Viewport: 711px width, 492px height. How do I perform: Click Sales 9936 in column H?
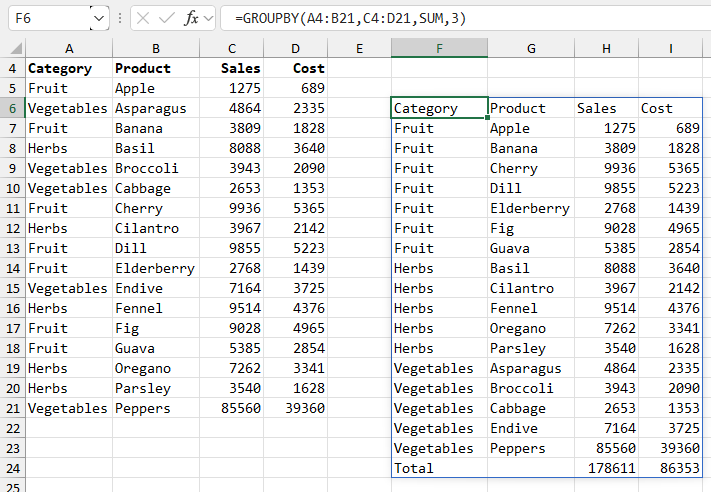[607, 168]
